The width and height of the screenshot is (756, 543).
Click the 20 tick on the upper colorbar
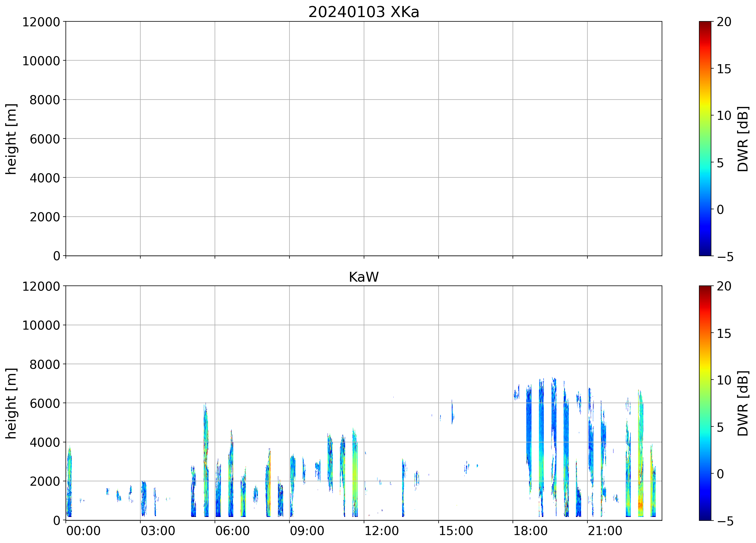click(x=724, y=22)
